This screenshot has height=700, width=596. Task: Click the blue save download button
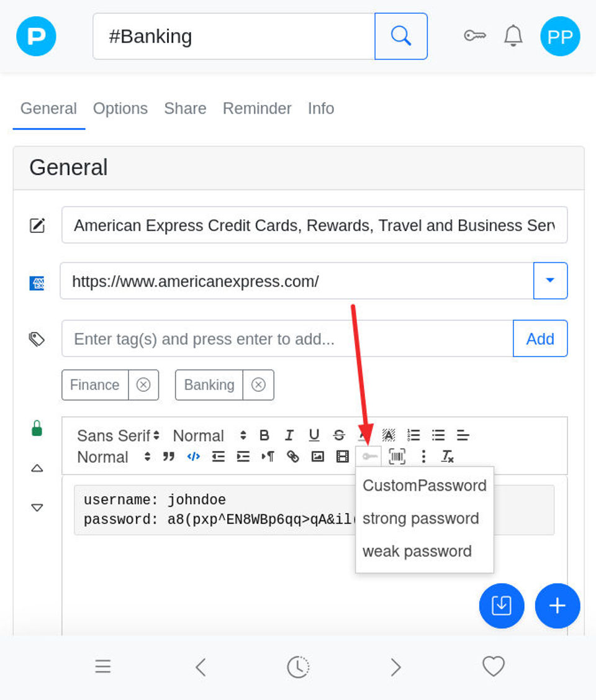[502, 606]
